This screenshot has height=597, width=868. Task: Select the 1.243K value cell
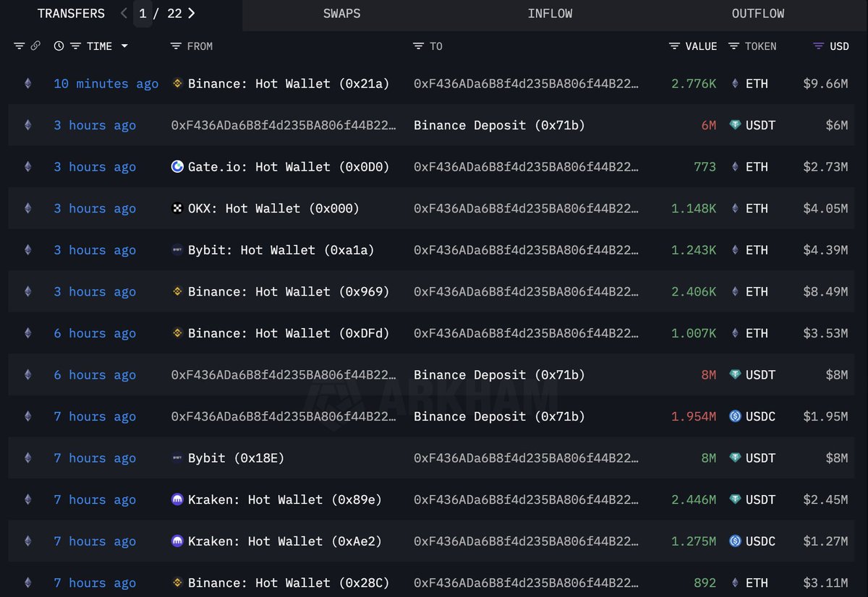[694, 250]
